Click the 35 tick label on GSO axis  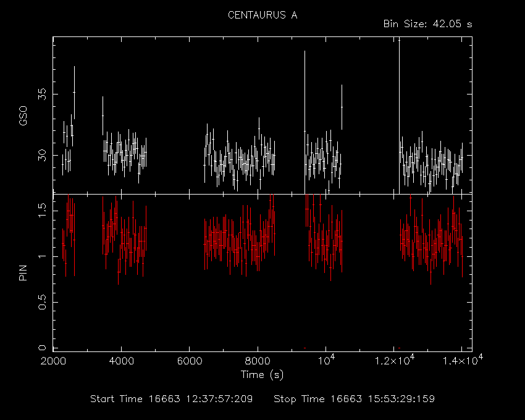coord(42,94)
